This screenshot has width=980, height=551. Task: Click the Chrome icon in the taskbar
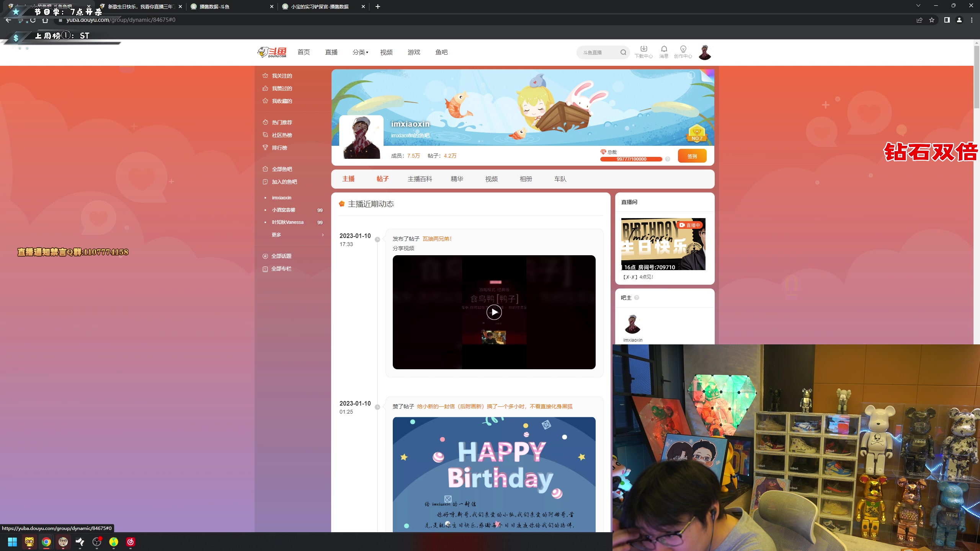pos(46,542)
